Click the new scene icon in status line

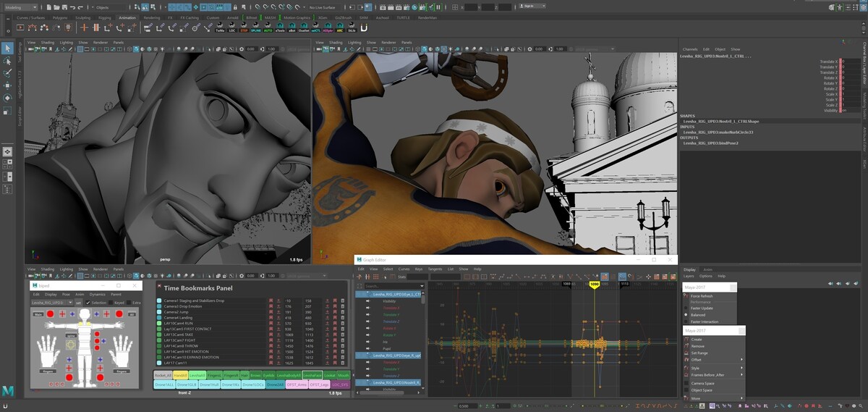(x=49, y=7)
